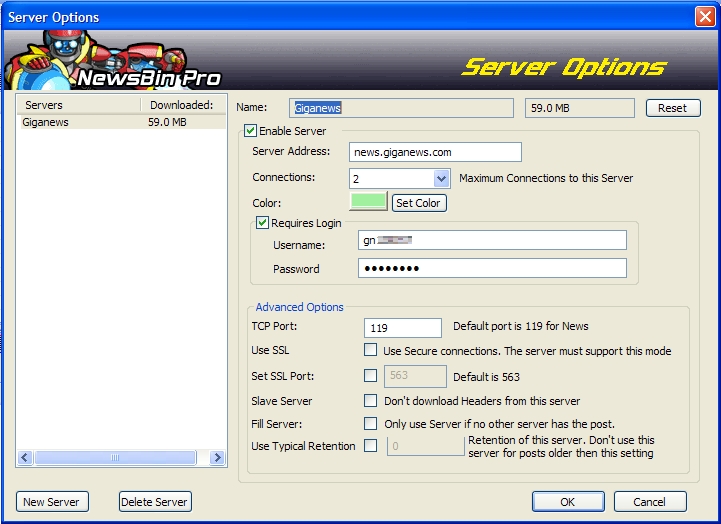Click the retention value field showing 0
This screenshot has height=524, width=721.
tap(426, 446)
